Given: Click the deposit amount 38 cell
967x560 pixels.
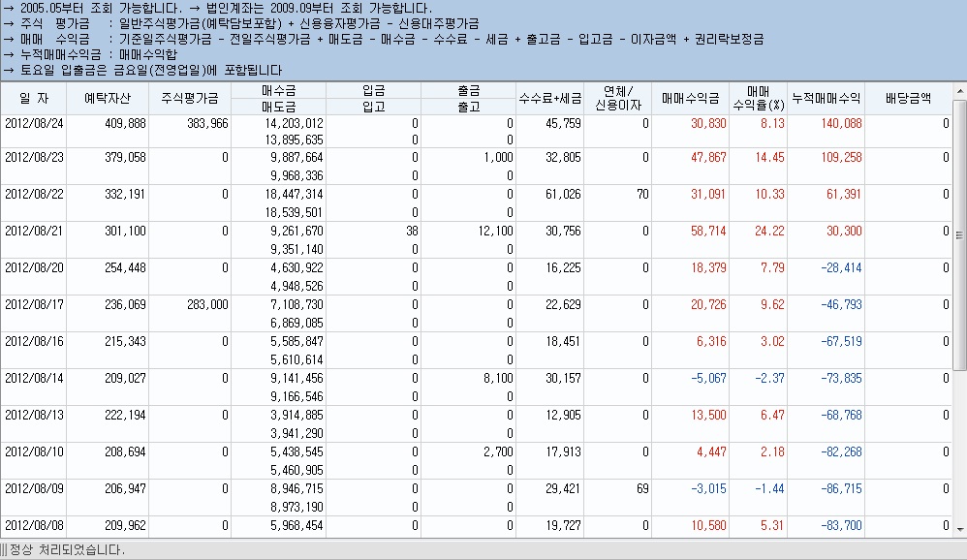Looking at the screenshot, I should (411, 230).
